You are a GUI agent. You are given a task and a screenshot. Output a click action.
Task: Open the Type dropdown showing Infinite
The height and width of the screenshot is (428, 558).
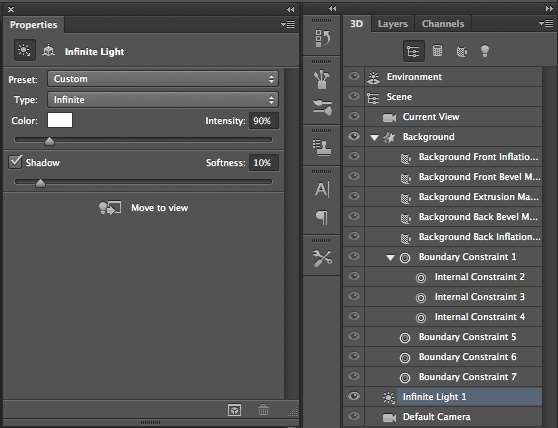163,100
